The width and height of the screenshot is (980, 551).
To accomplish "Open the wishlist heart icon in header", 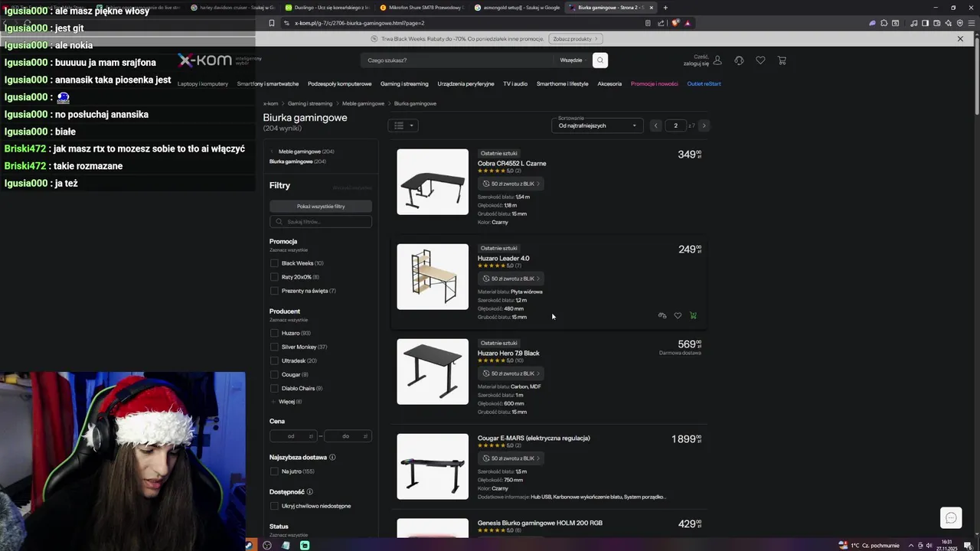I will pos(760,60).
